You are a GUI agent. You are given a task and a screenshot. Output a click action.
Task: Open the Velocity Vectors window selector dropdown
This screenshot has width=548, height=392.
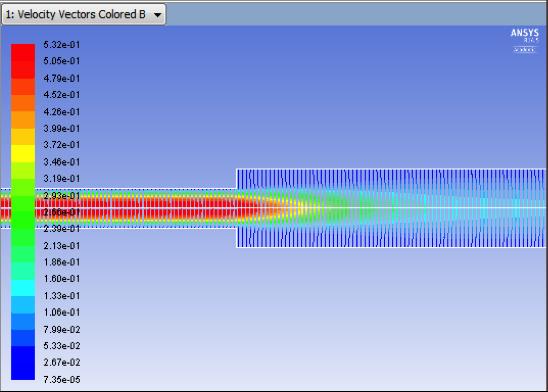(84, 14)
